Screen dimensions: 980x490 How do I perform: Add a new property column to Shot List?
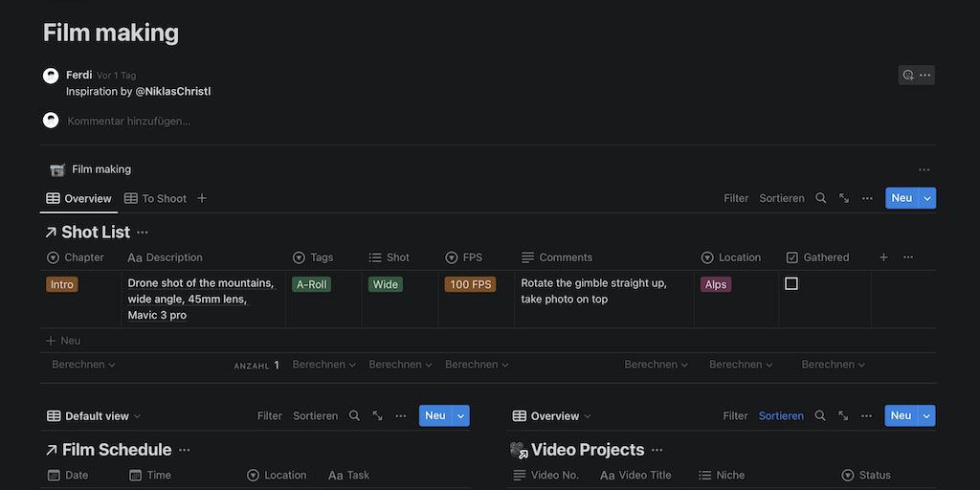pos(883,257)
